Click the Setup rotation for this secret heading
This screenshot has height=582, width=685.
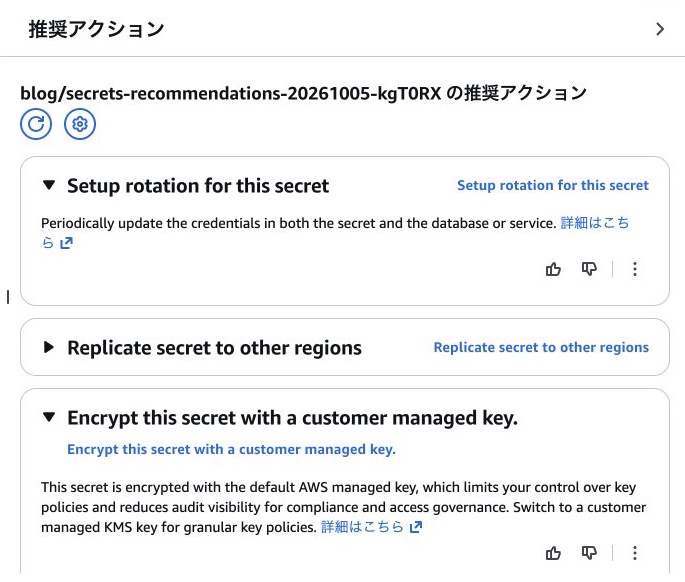coord(198,186)
